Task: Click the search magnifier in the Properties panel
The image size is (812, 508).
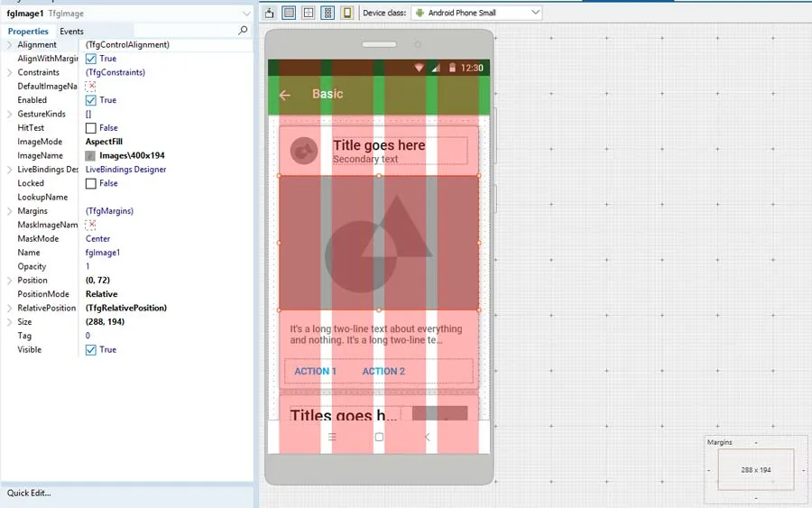Action: 243,31
